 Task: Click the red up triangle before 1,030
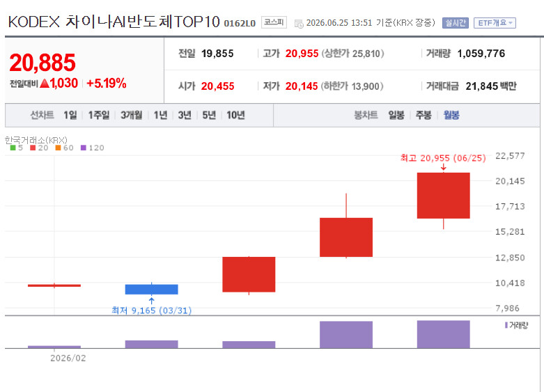pyautogui.click(x=45, y=84)
